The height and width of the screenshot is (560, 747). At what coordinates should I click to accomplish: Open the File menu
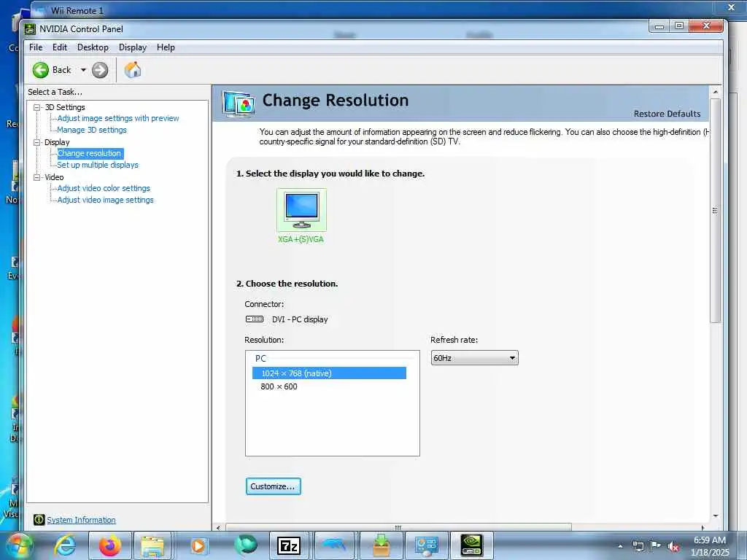tap(36, 47)
